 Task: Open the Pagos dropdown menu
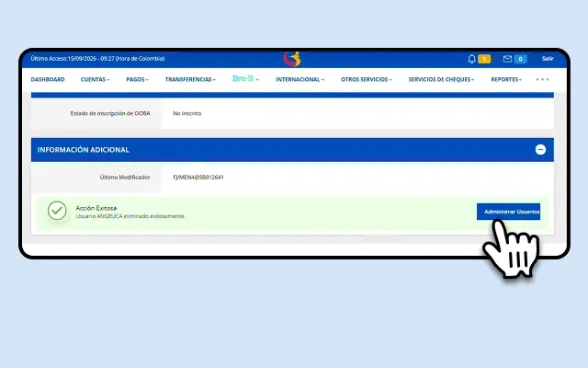[137, 79]
